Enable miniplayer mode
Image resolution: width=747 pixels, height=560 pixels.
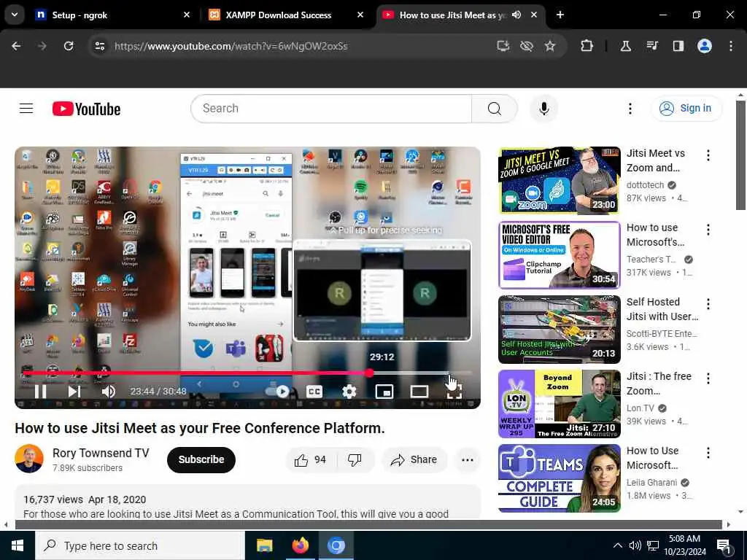pos(384,392)
